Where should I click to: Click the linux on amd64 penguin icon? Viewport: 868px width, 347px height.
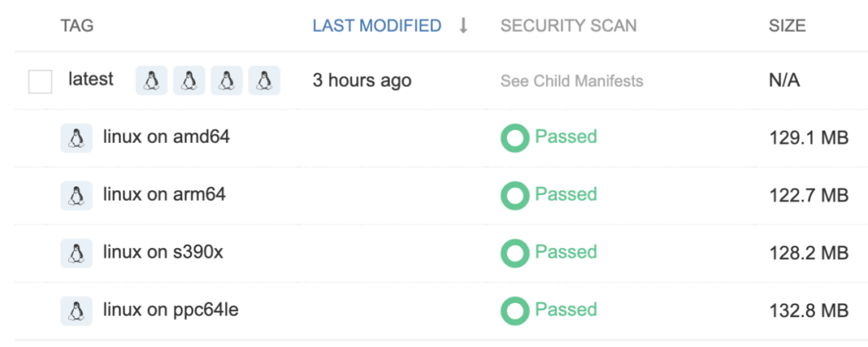(x=76, y=138)
